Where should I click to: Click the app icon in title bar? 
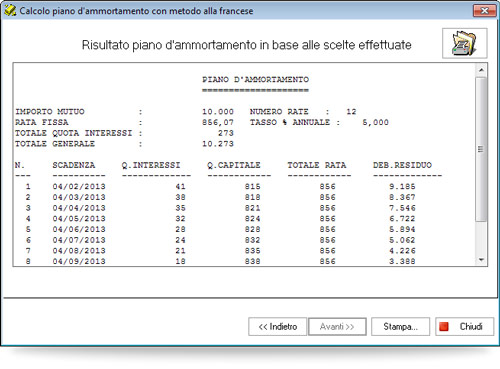point(10,10)
